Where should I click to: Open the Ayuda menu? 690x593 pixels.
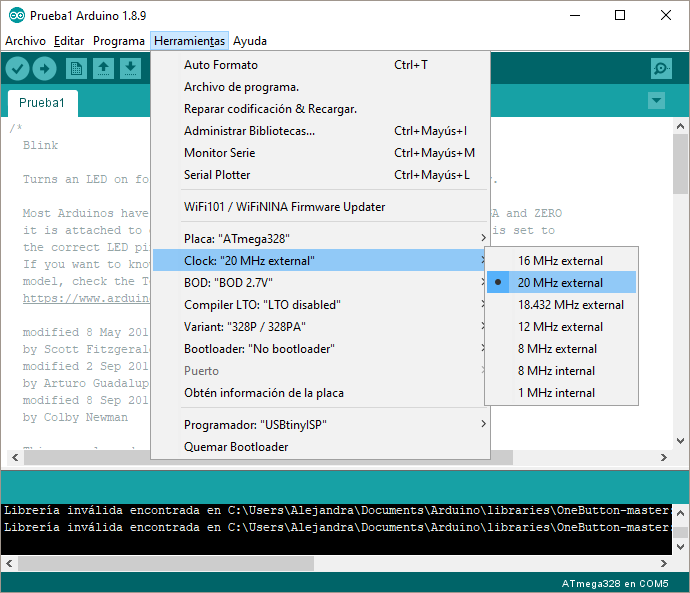click(250, 41)
